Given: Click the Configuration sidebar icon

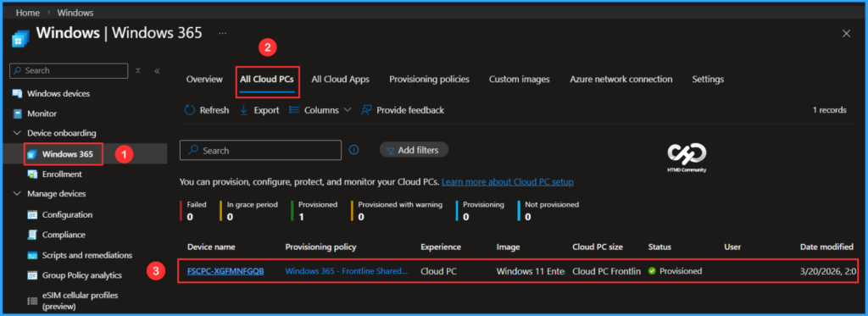Looking at the screenshot, I should tap(32, 214).
